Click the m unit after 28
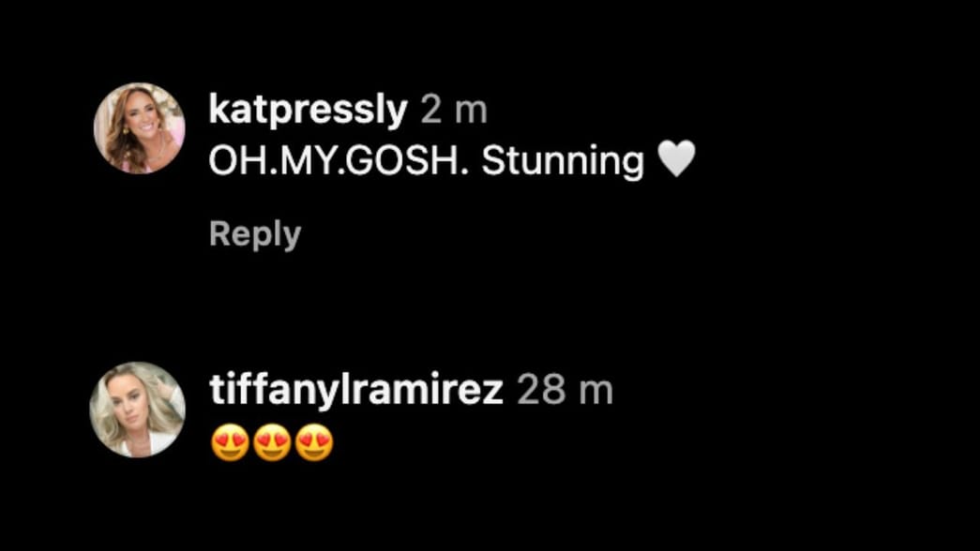980x551 pixels. [x=596, y=394]
